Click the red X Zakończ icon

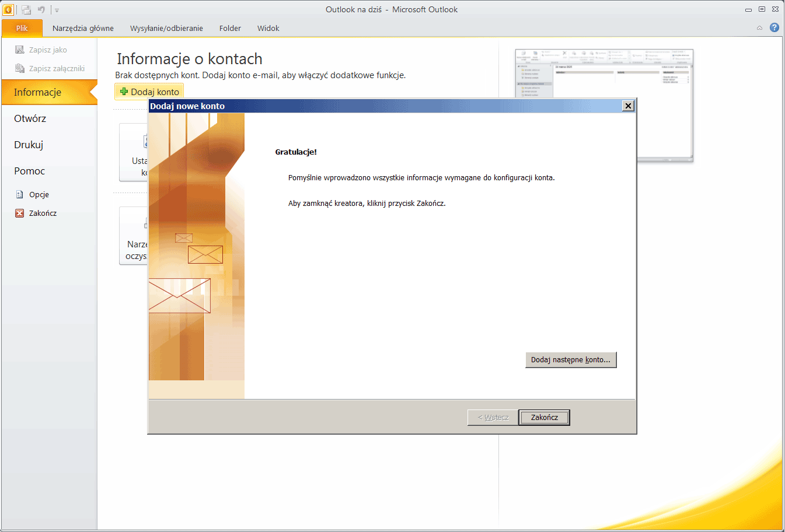coord(19,213)
